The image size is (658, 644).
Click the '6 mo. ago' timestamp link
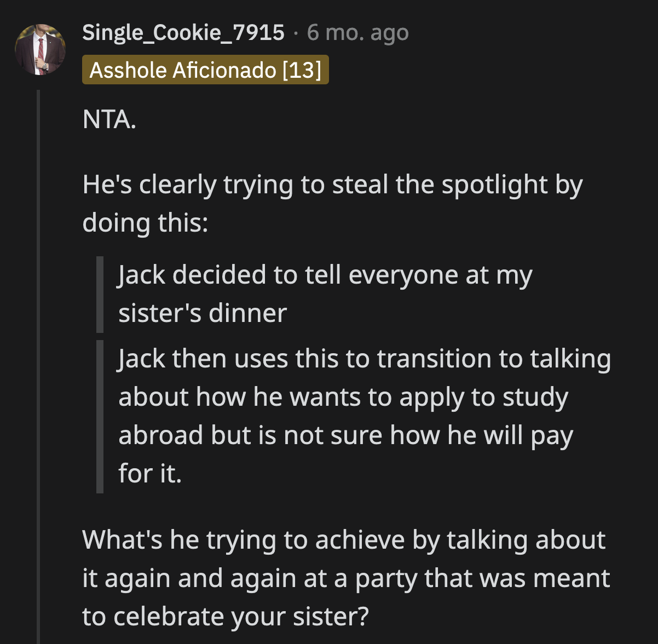pyautogui.click(x=357, y=32)
